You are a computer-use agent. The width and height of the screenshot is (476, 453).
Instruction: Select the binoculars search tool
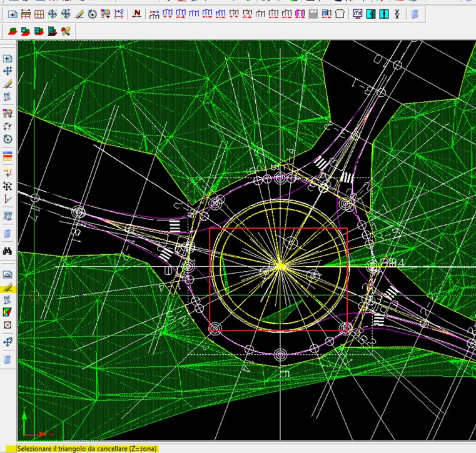(8, 251)
